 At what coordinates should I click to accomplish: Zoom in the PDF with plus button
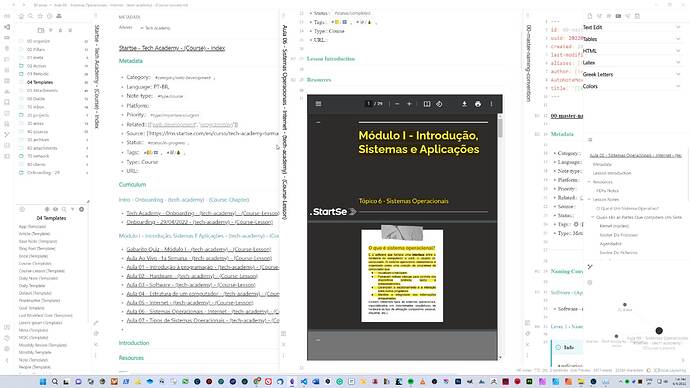coord(409,104)
